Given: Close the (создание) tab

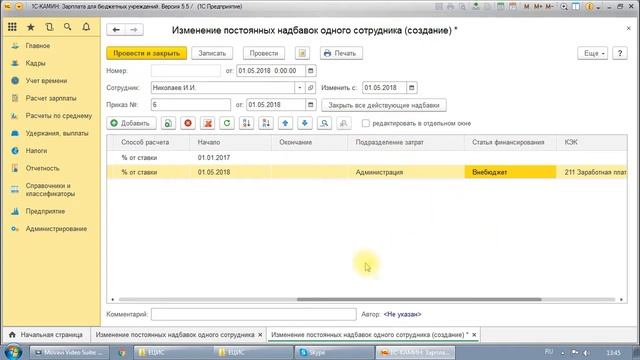Looking at the screenshot, I should click(x=474, y=335).
